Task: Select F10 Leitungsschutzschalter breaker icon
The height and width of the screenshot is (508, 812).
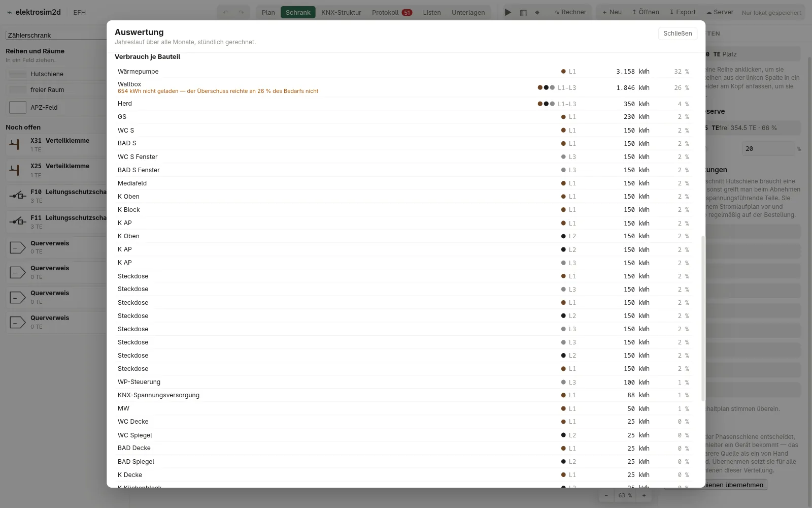Action: pos(18,196)
